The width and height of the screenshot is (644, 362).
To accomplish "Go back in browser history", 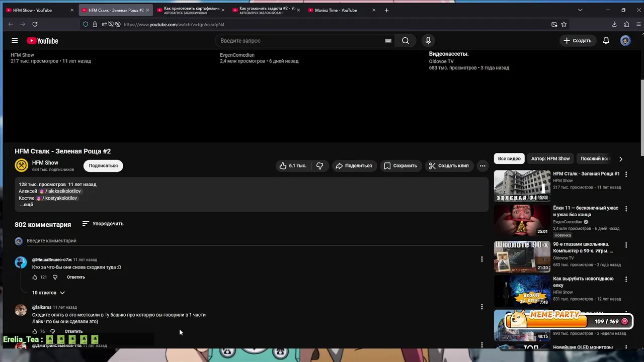I will coord(11,24).
